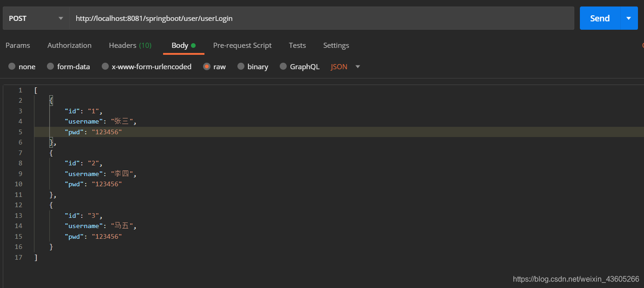The height and width of the screenshot is (288, 644).
Task: Open the Settings tab
Action: [336, 45]
